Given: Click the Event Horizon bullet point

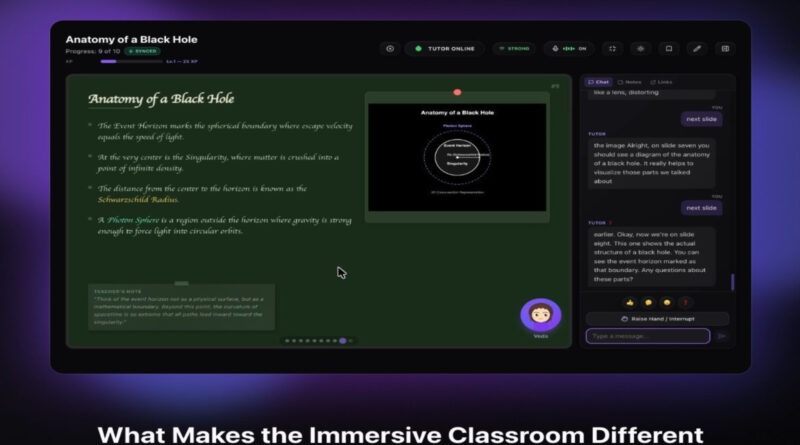Looking at the screenshot, I should [x=225, y=131].
